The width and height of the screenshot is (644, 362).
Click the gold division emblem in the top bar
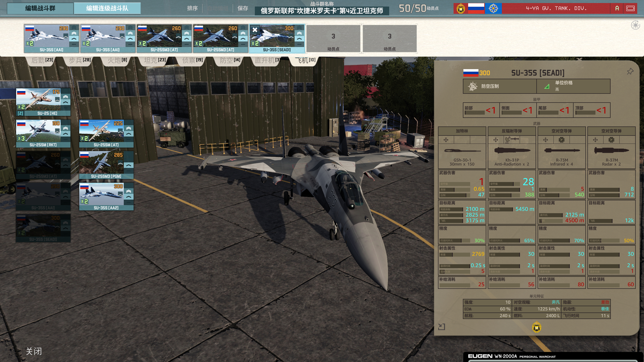[x=461, y=9]
